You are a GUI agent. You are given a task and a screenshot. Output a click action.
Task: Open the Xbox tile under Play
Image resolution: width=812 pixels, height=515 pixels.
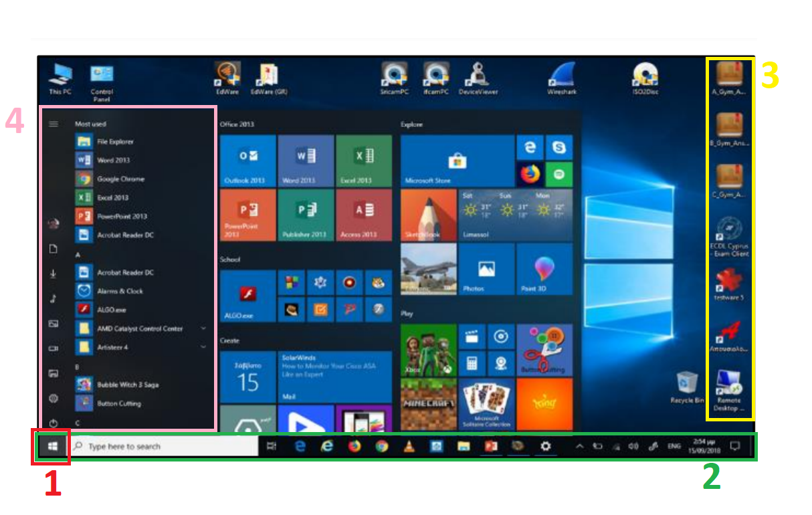(x=428, y=350)
